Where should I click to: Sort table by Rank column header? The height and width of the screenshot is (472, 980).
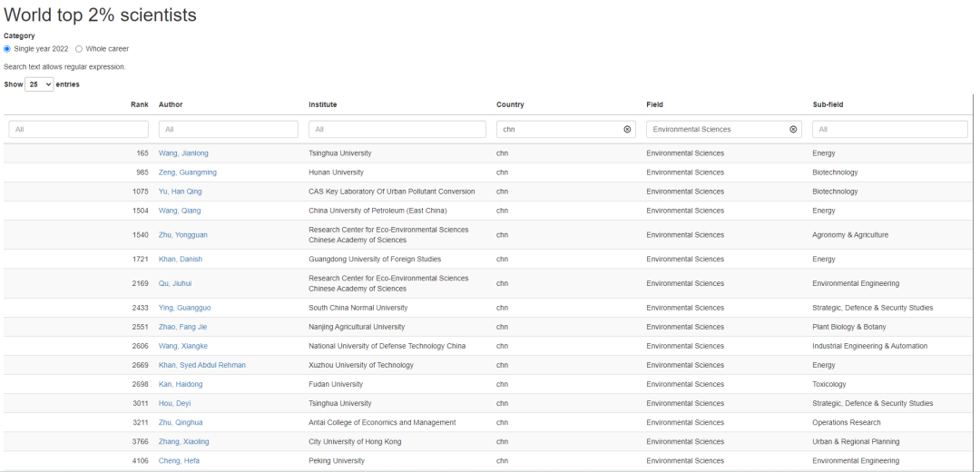(x=140, y=104)
